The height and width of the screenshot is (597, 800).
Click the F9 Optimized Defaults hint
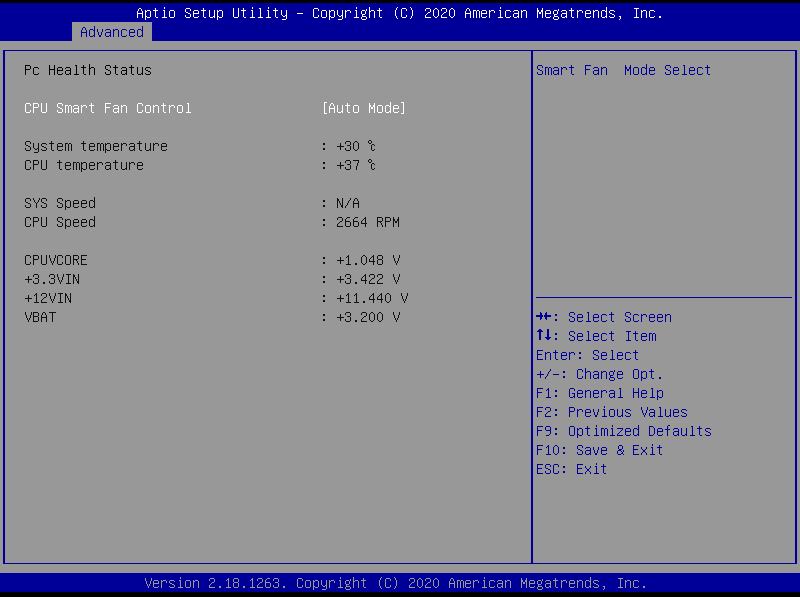tap(624, 431)
